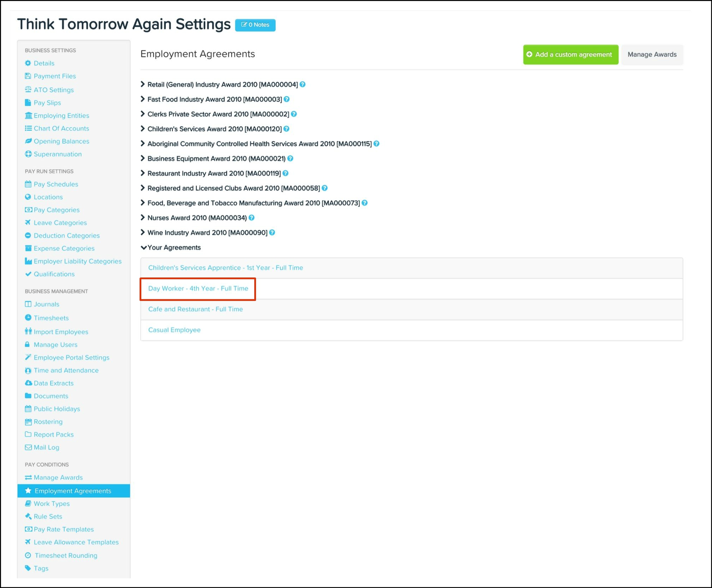Click the help icon beside Wine Industry Award
Viewport: 712px width, 588px height.
(x=272, y=233)
